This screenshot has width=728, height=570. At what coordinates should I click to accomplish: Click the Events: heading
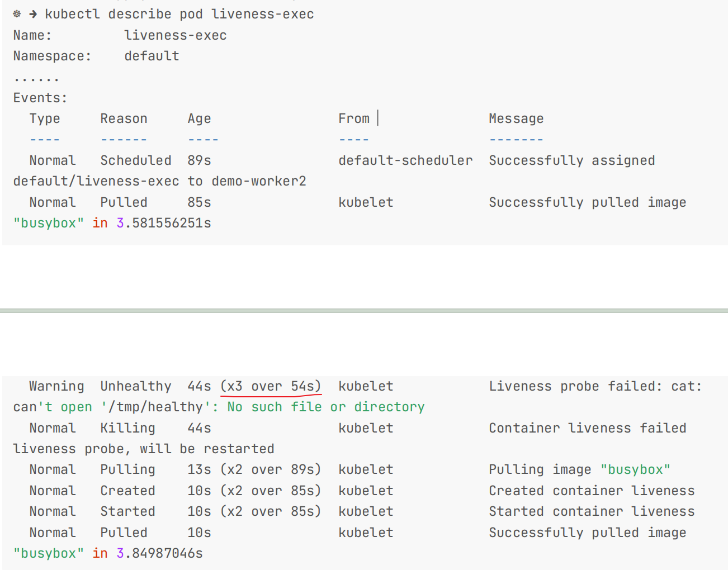coord(40,98)
